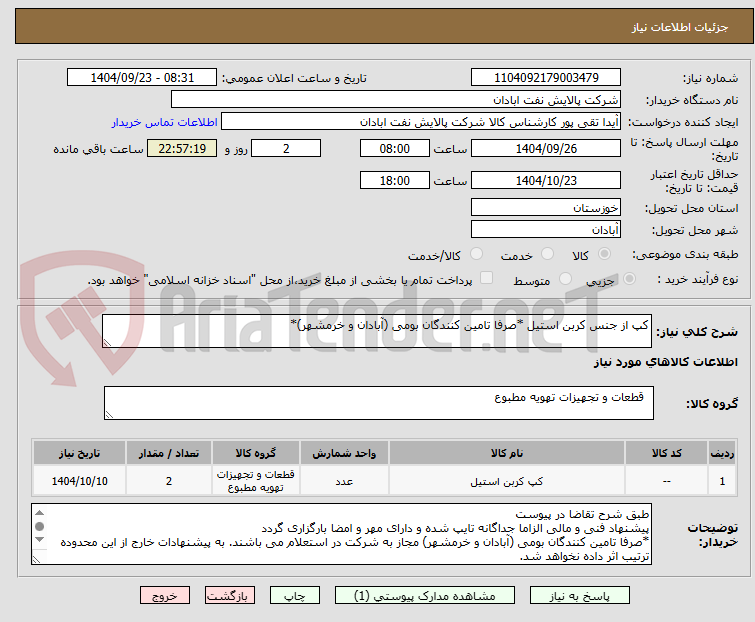
Task: Click the تعداد / مقدار column header
Action: (169, 453)
